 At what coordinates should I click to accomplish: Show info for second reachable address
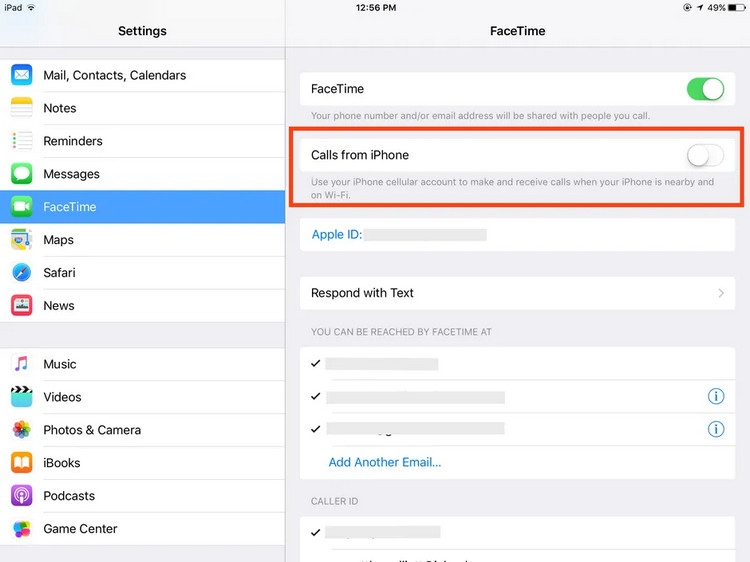tap(716, 397)
